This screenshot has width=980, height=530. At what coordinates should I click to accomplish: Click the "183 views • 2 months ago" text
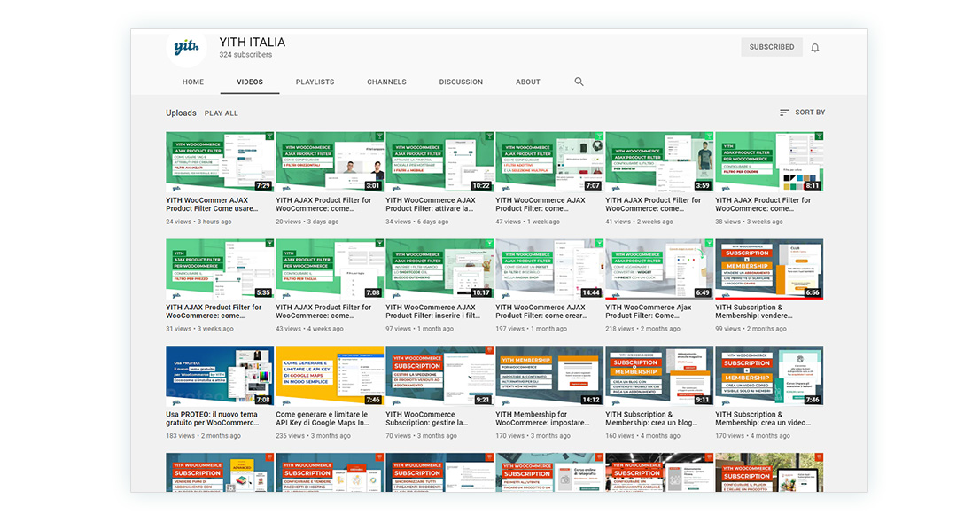(x=204, y=436)
